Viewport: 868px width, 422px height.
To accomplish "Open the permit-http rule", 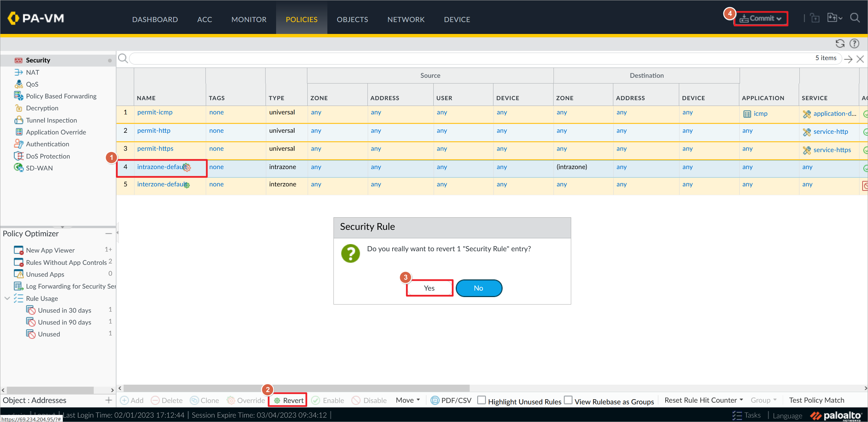I will pos(154,131).
